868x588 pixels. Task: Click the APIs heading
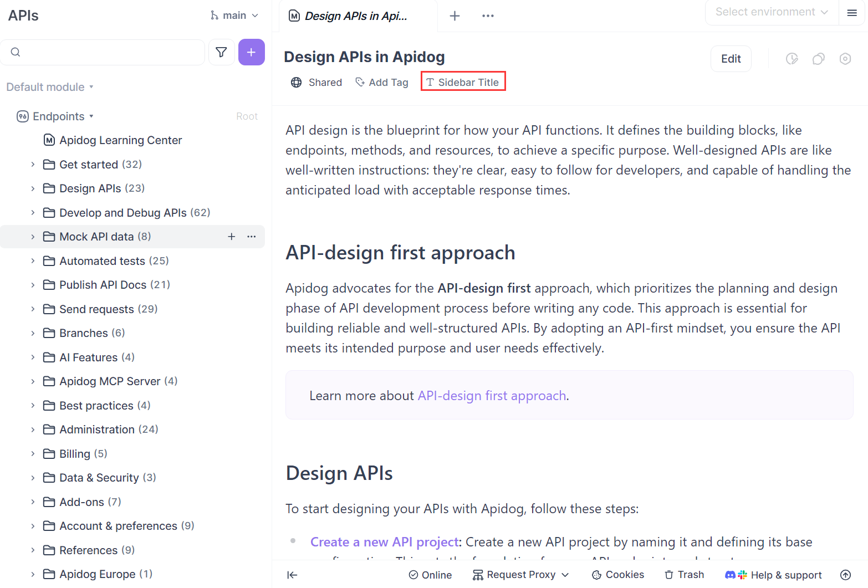23,16
